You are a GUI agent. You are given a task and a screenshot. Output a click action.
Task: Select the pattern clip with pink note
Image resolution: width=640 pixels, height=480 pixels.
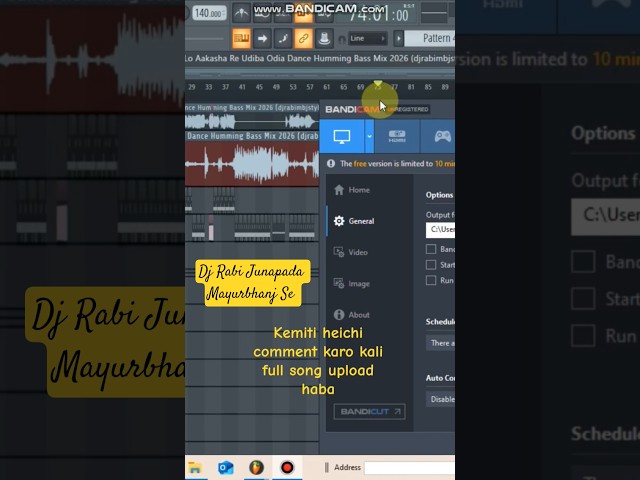click(x=209, y=227)
